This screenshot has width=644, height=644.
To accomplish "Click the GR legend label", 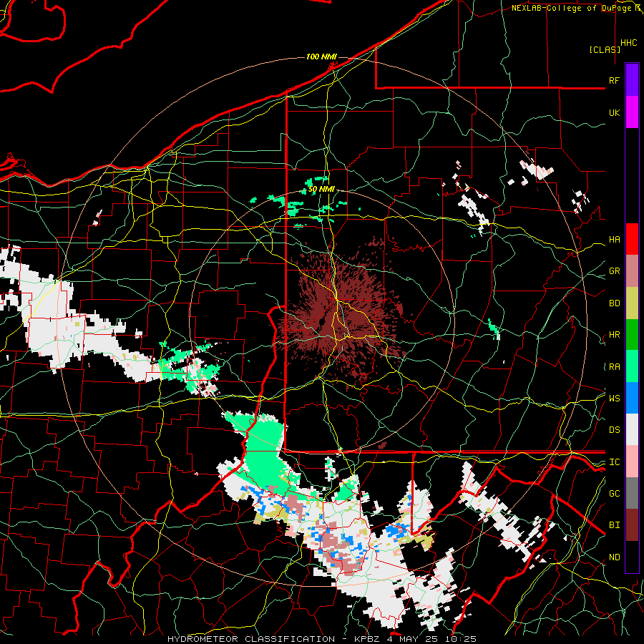I will click(614, 271).
